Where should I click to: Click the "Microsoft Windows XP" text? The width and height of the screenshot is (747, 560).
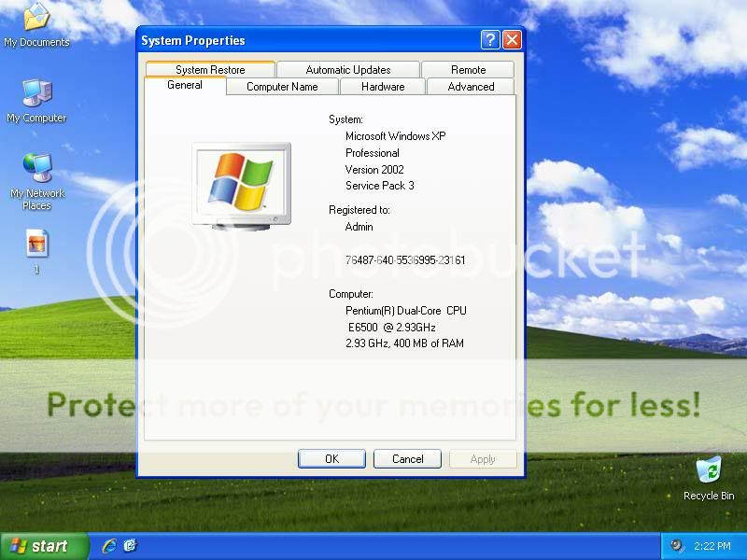click(x=395, y=136)
